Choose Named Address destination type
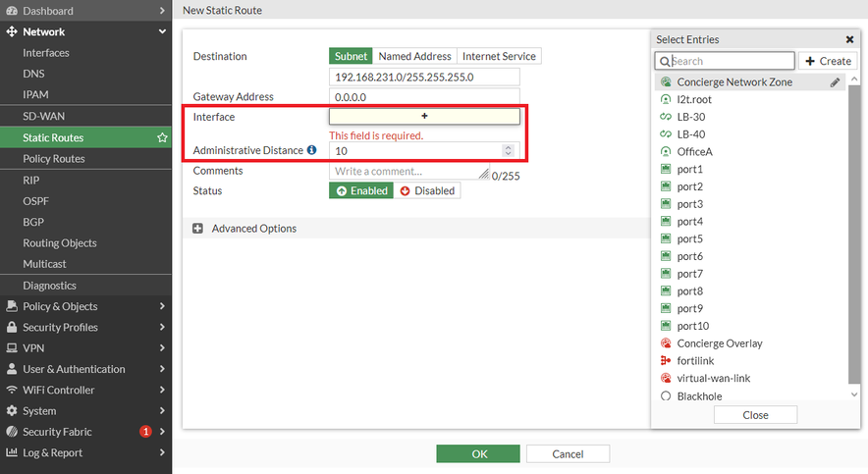This screenshot has height=474, width=868. point(414,56)
